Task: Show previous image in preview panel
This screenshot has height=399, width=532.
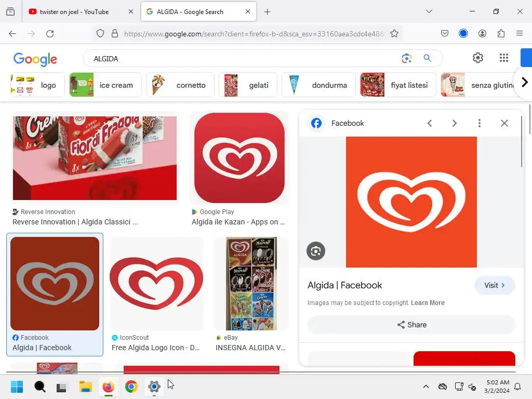Action: click(x=430, y=123)
